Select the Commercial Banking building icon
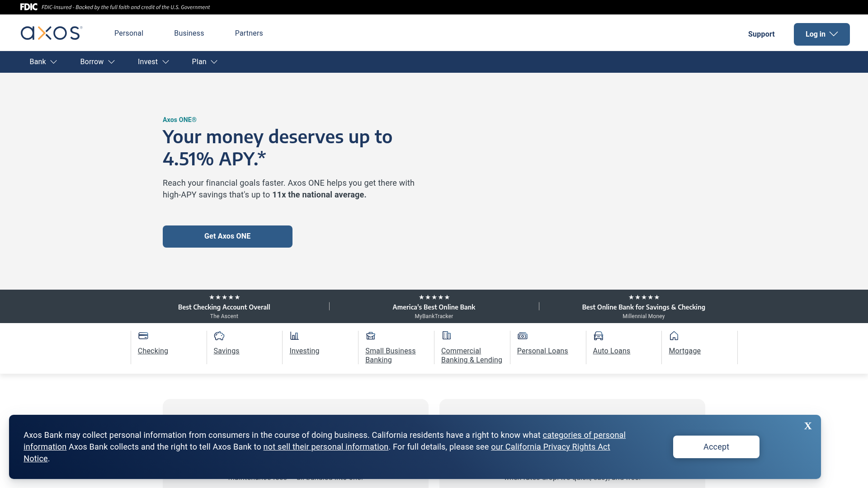Screen dimensions: 868x488 pos(446,336)
